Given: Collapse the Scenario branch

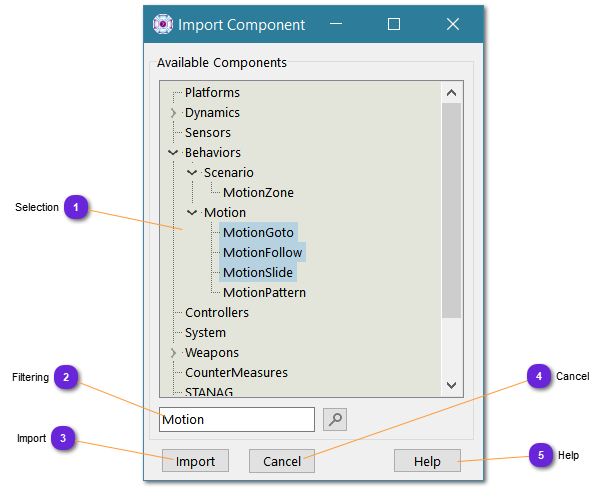Looking at the screenshot, I should 192,173.
